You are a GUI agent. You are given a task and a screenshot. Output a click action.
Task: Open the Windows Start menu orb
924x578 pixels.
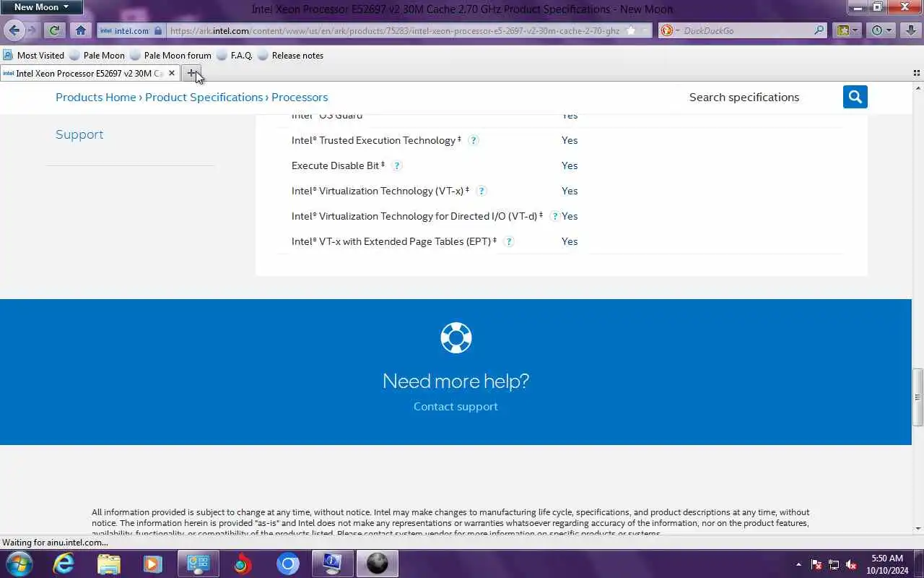tap(19, 564)
